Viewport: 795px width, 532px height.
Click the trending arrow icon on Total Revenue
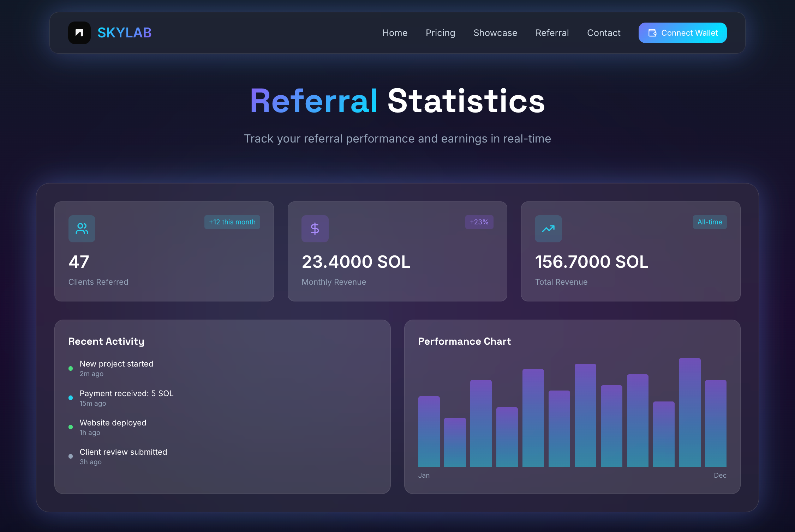point(548,229)
